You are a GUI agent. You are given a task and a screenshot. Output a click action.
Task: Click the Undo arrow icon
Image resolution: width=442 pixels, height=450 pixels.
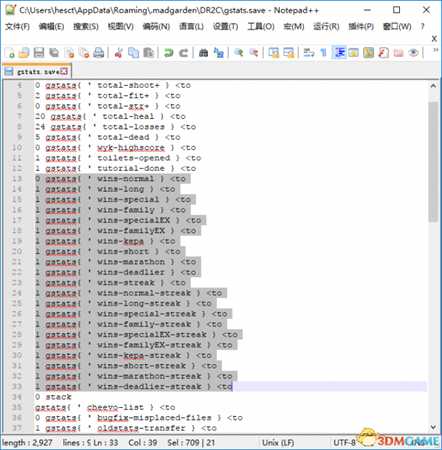pyautogui.click(x=169, y=52)
